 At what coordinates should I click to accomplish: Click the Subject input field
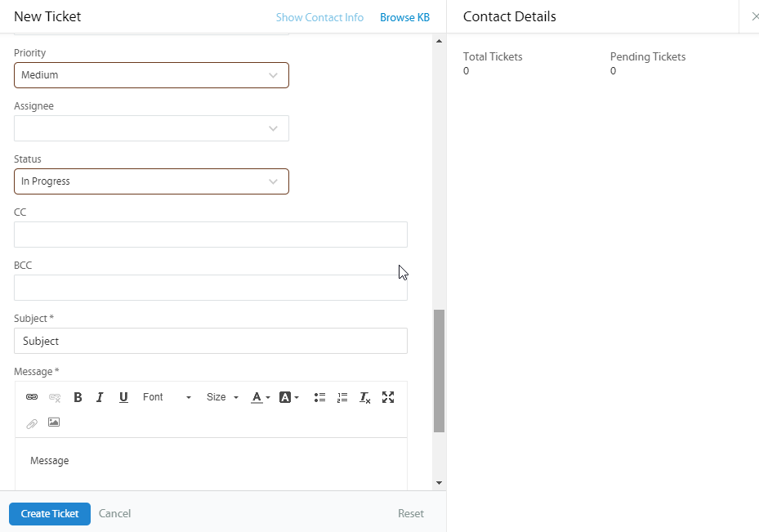pyautogui.click(x=210, y=341)
